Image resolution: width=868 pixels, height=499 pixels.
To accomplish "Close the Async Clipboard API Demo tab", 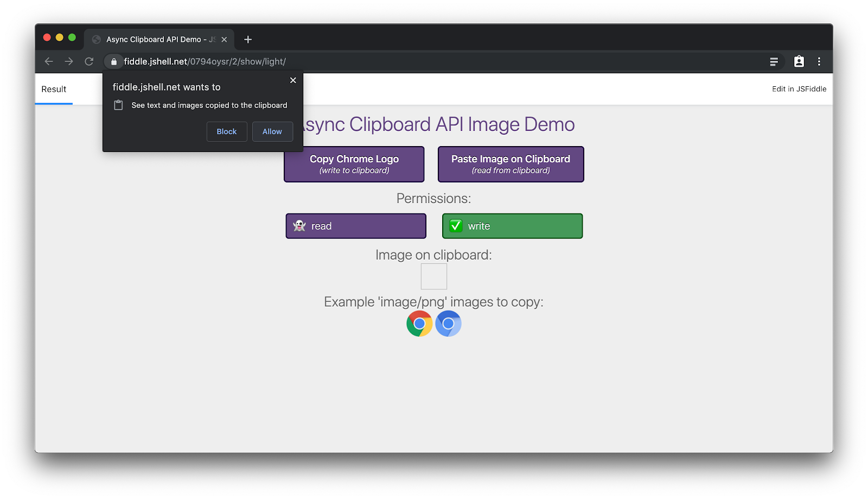I will point(224,40).
